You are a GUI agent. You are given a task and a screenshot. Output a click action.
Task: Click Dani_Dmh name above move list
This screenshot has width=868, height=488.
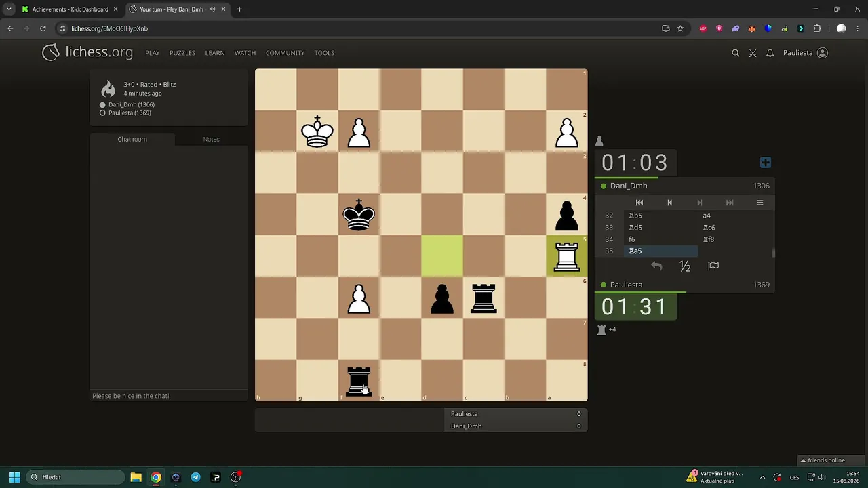629,186
